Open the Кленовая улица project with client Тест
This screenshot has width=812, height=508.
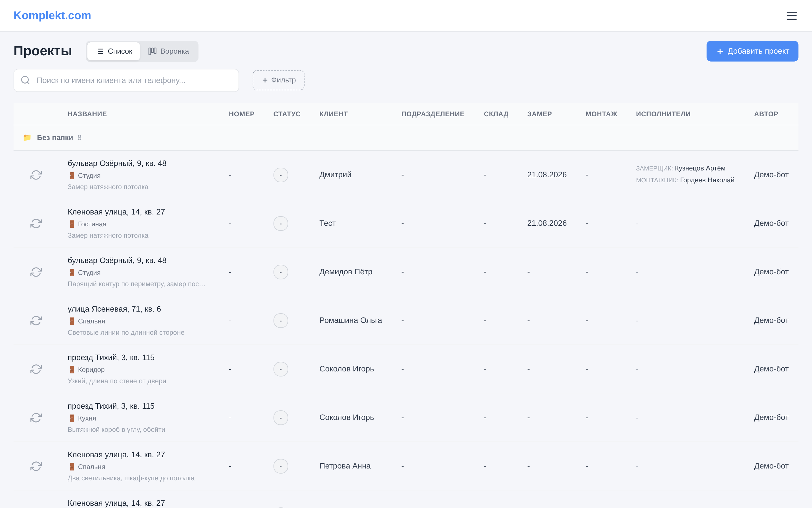(x=116, y=212)
